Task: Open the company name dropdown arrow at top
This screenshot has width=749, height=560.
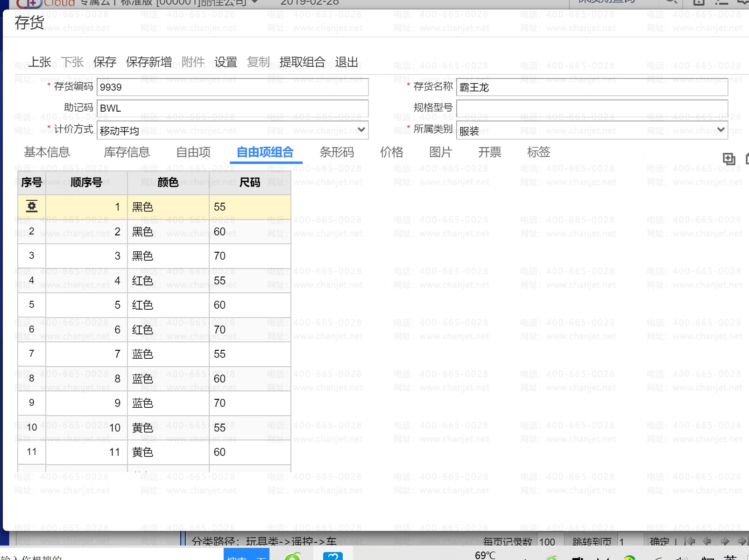Action: [x=255, y=2]
